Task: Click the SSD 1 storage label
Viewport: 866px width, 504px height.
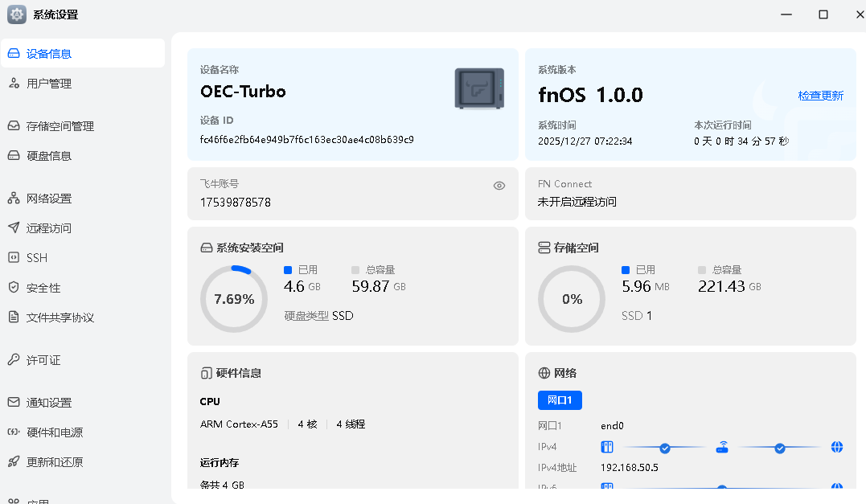Action: point(637,315)
